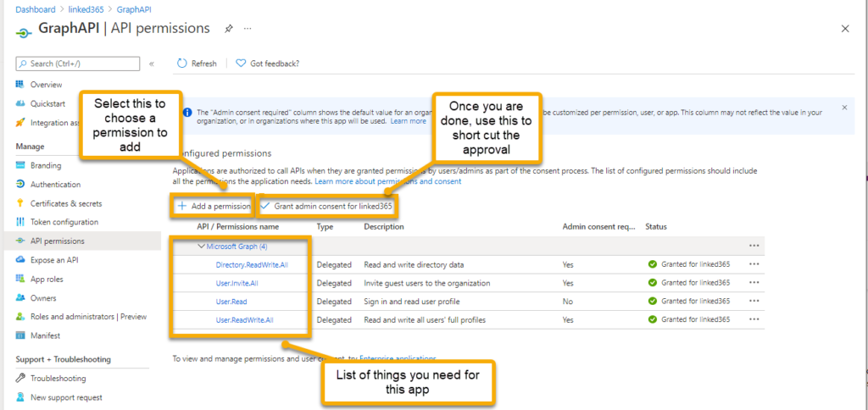The height and width of the screenshot is (410, 868).
Task: Pin the GraphAPI blade
Action: click(x=228, y=29)
